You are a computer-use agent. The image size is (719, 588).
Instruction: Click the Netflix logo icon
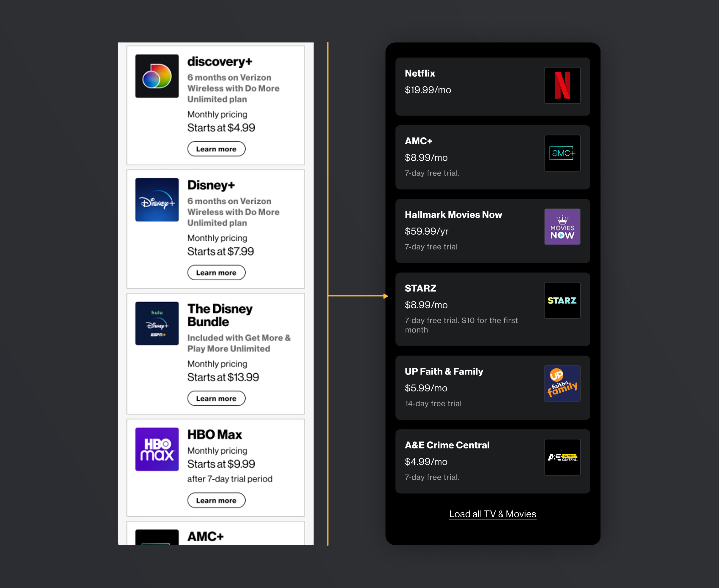pyautogui.click(x=562, y=85)
